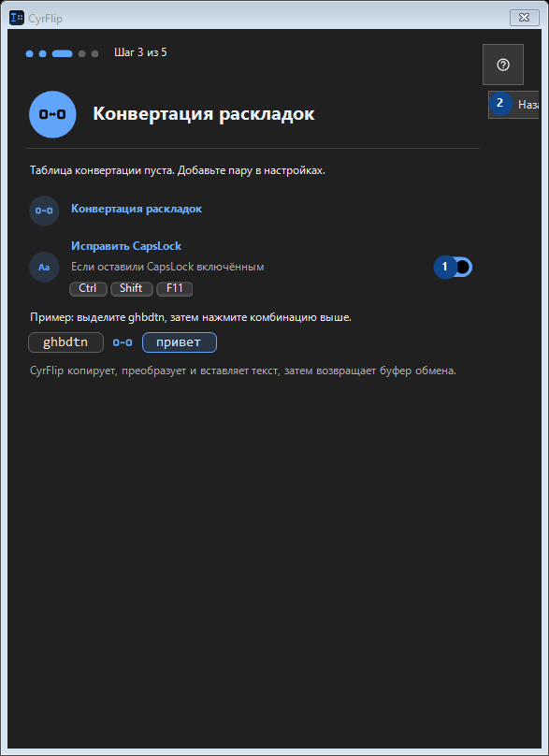This screenshot has width=549, height=756.
Task: Go back with the Назад button
Action: (513, 105)
